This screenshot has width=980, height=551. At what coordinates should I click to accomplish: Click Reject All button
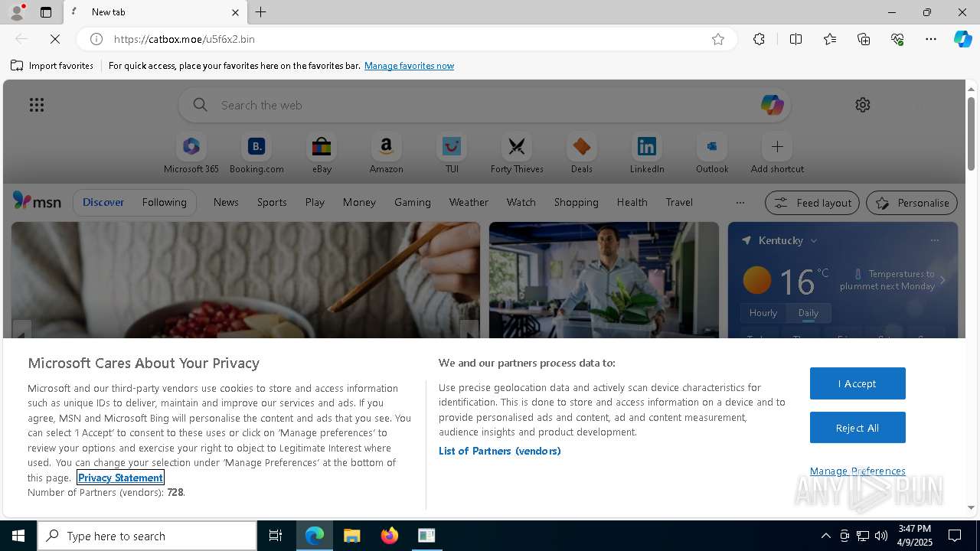[x=857, y=428]
